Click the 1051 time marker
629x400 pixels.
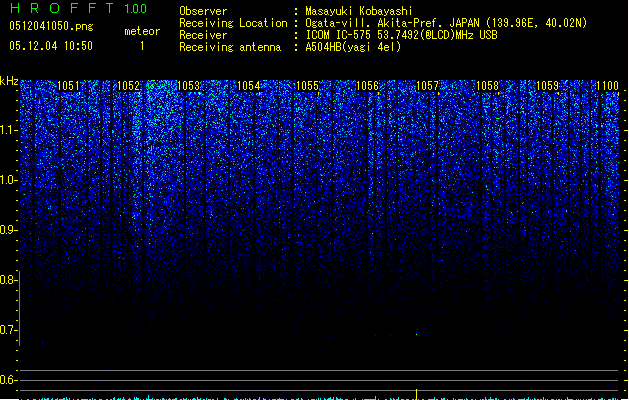pos(69,86)
